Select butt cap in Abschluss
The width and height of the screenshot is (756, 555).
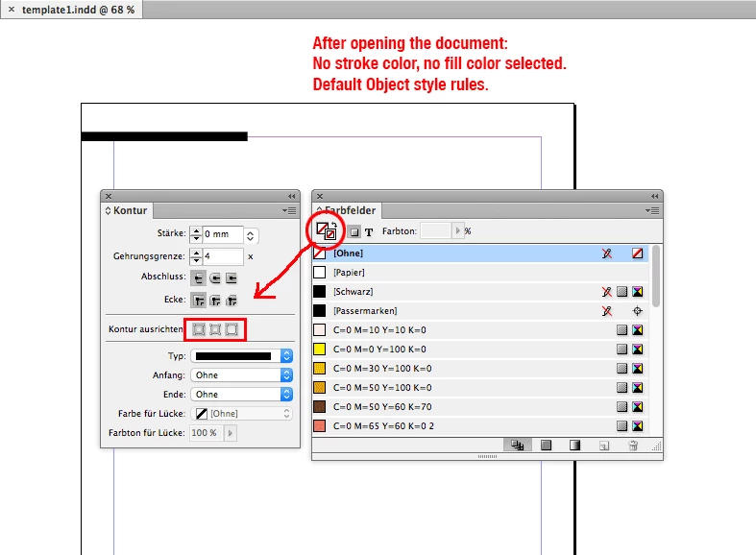(198, 278)
